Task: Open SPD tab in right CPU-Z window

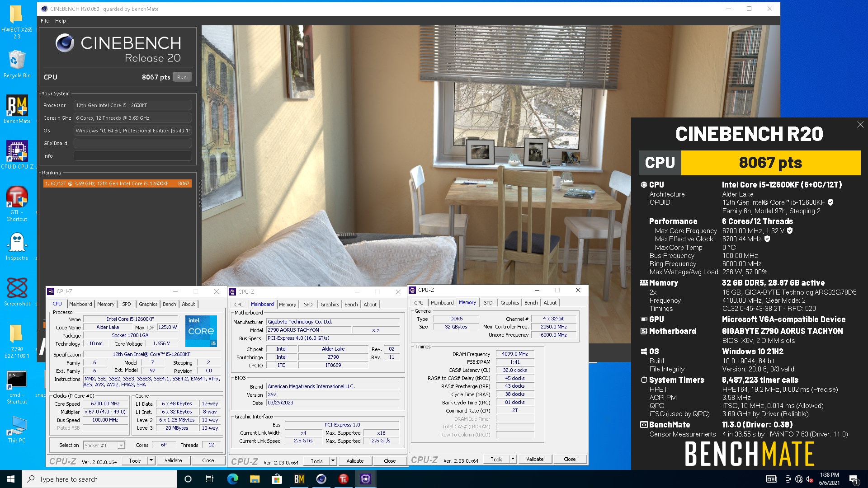Action: [x=488, y=303]
